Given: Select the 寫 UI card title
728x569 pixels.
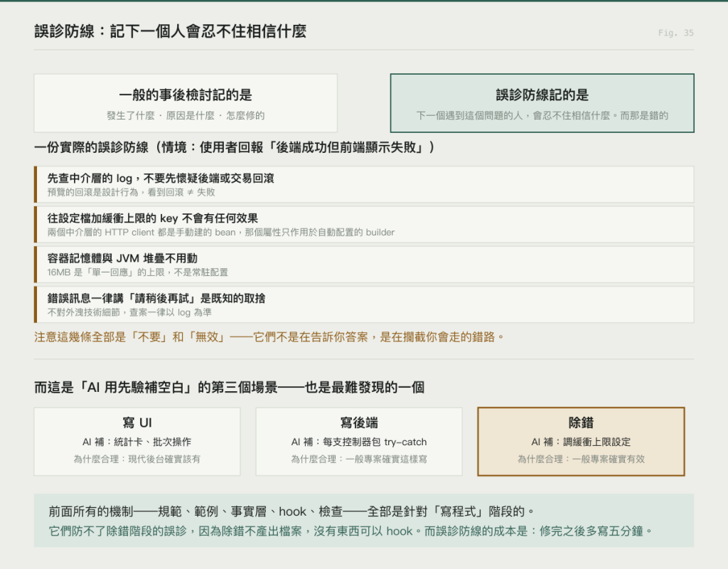Looking at the screenshot, I should click(x=137, y=422).
